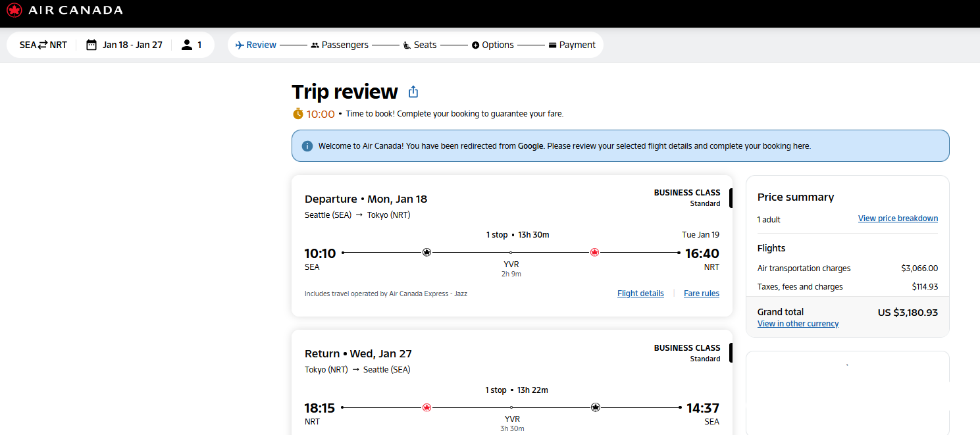The height and width of the screenshot is (435, 980).
Task: Click the Air Canada maple leaf logo
Action: pos(14,10)
